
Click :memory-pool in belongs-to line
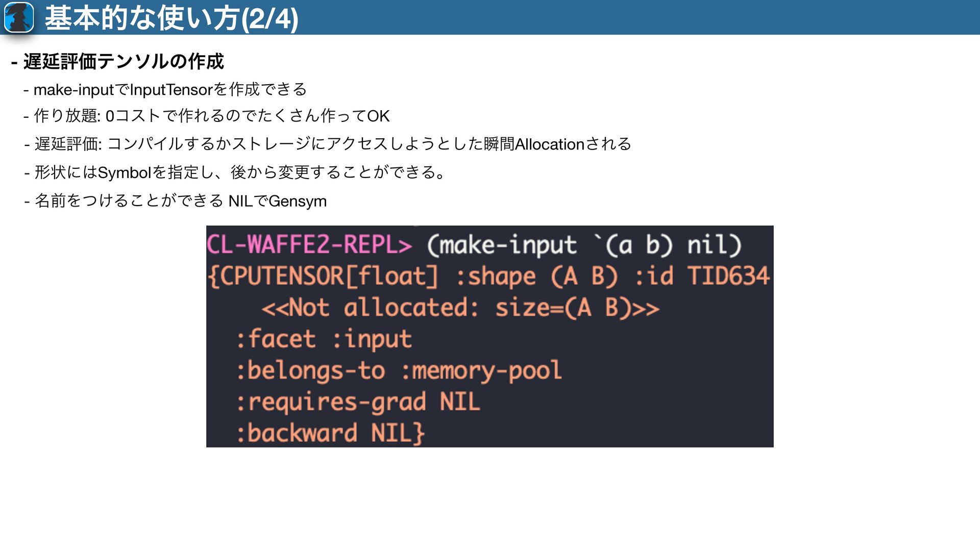pos(481,371)
